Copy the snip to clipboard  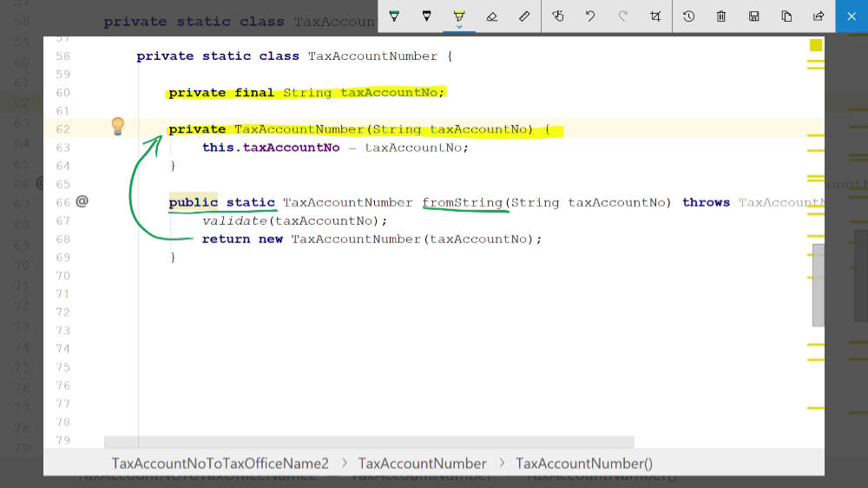[x=786, y=16]
